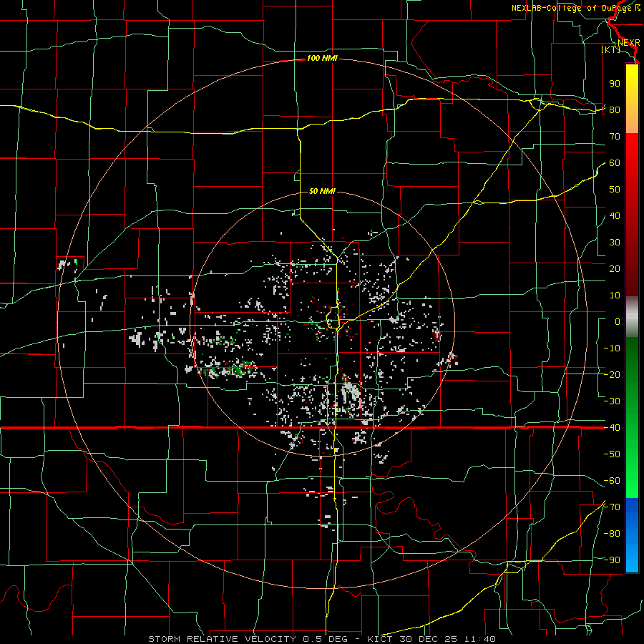Click the 80 value on velocity scale
The width and height of the screenshot is (644, 644).
coord(615,110)
